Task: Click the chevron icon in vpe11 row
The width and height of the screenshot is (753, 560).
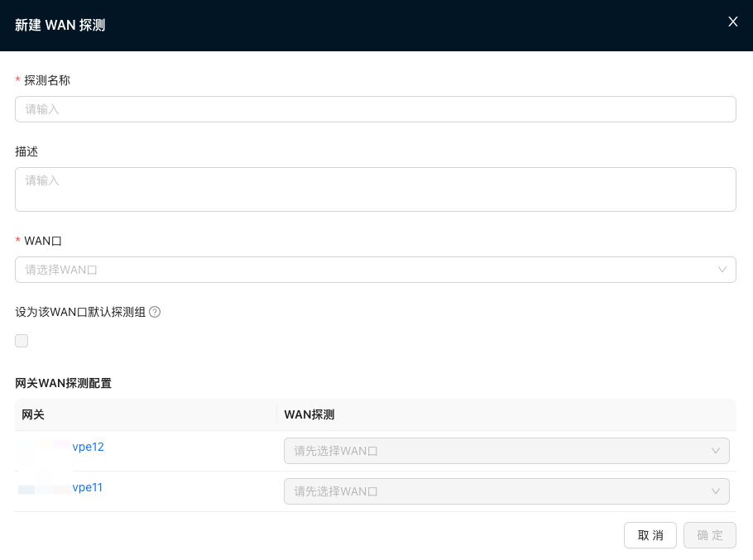Action: point(715,491)
